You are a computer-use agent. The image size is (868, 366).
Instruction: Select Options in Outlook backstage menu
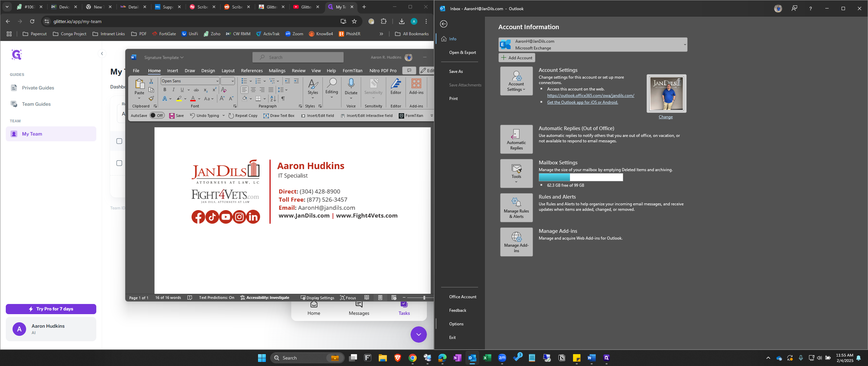456,324
